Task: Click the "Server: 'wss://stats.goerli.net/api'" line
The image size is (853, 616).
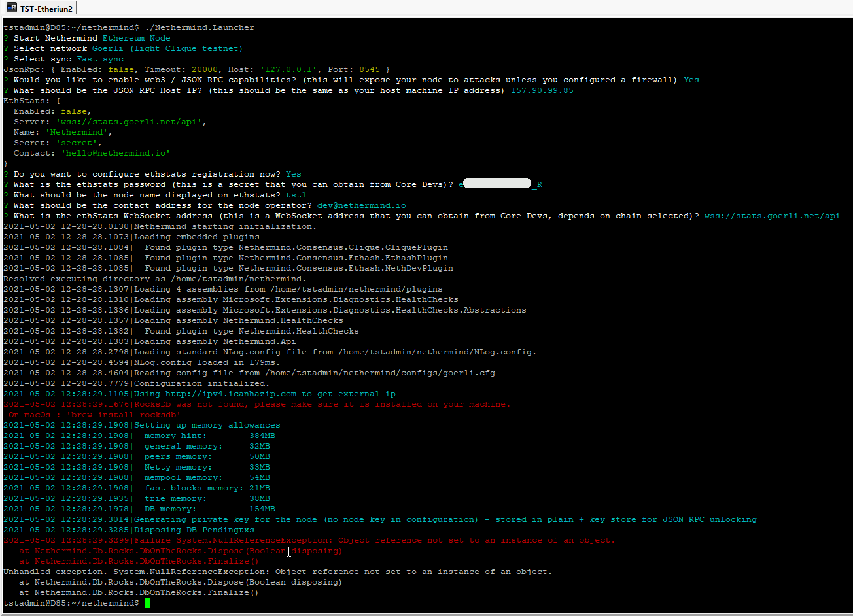Action: (111, 122)
